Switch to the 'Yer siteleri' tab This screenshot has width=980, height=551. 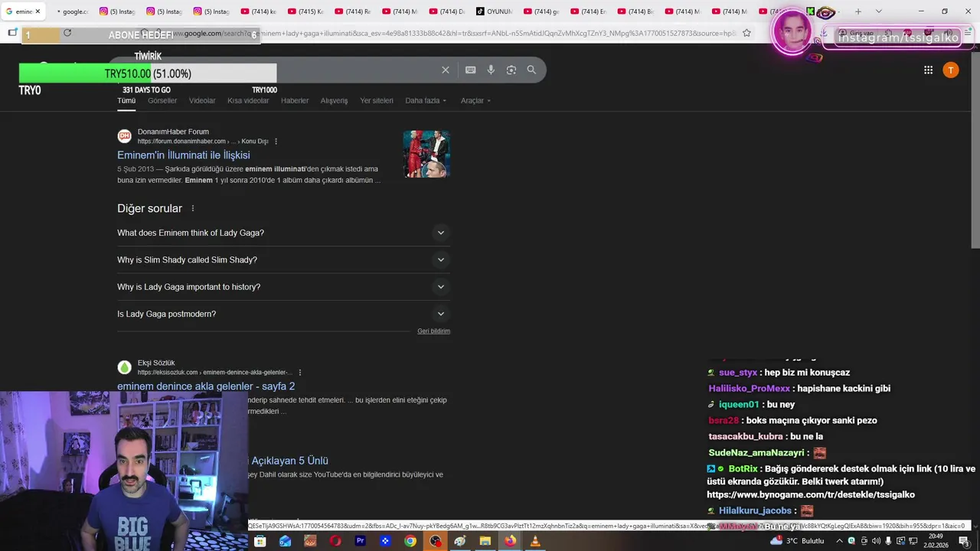[x=377, y=100]
